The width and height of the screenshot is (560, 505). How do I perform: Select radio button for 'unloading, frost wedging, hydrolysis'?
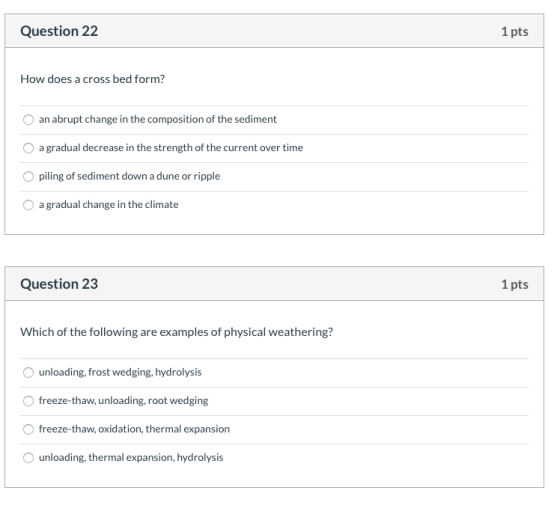28,372
